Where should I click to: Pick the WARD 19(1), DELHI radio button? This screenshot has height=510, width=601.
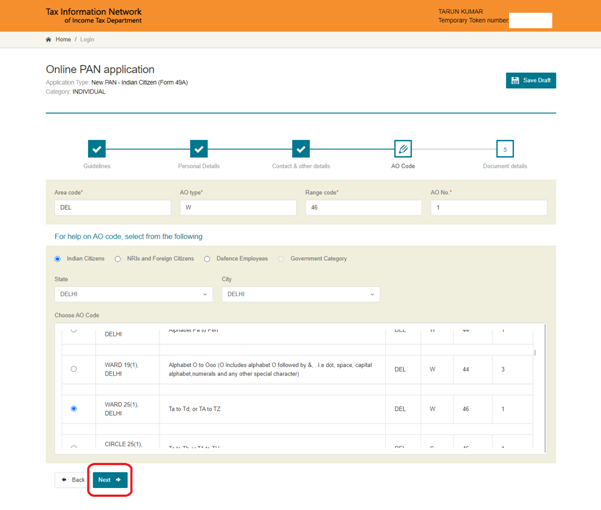point(74,369)
